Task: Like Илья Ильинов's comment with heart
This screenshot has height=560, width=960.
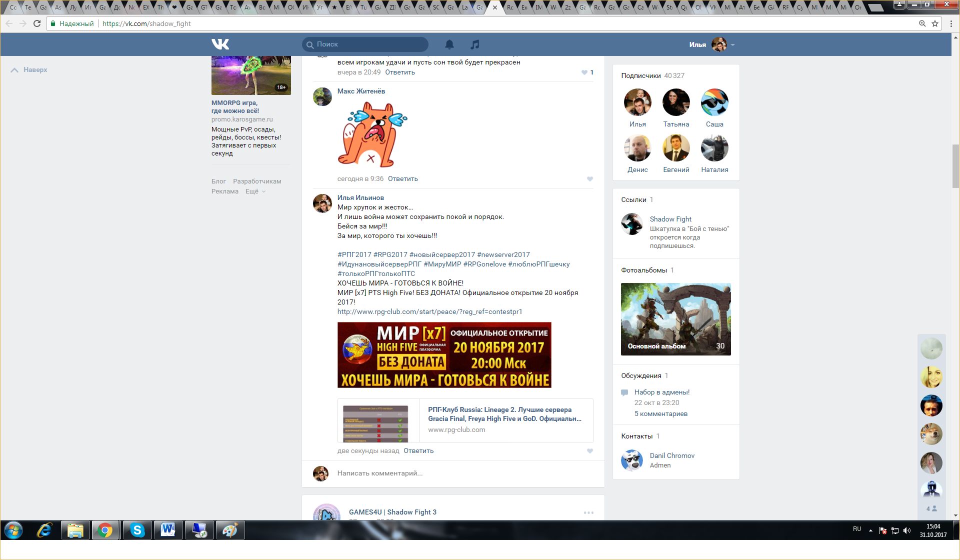Action: click(590, 451)
